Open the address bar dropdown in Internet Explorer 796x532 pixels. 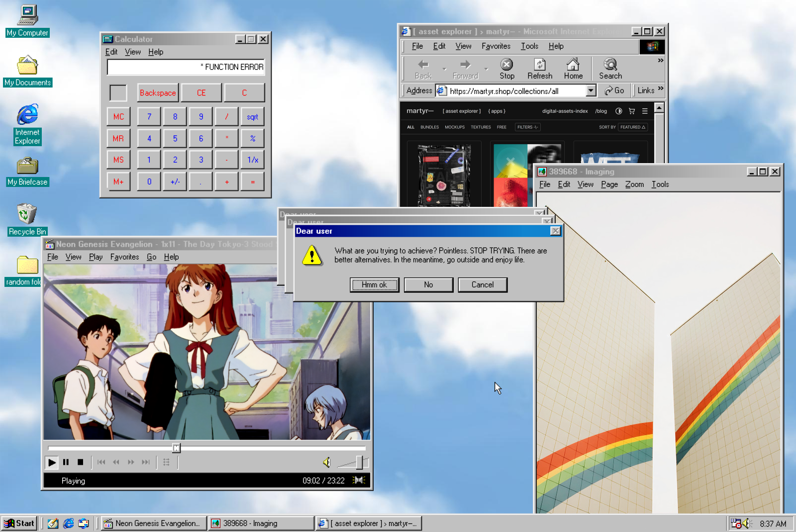coord(591,90)
